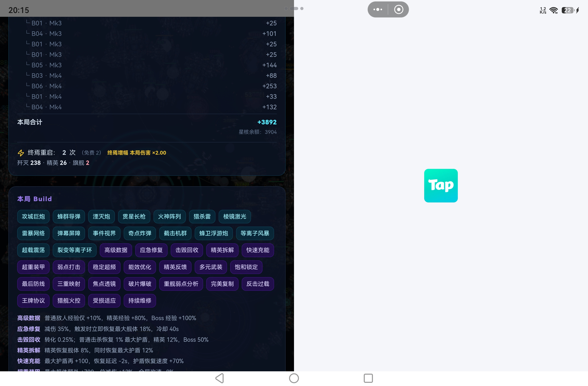Tap the 奇点炸弹 chip
This screenshot has width=588, height=386.
pos(140,233)
